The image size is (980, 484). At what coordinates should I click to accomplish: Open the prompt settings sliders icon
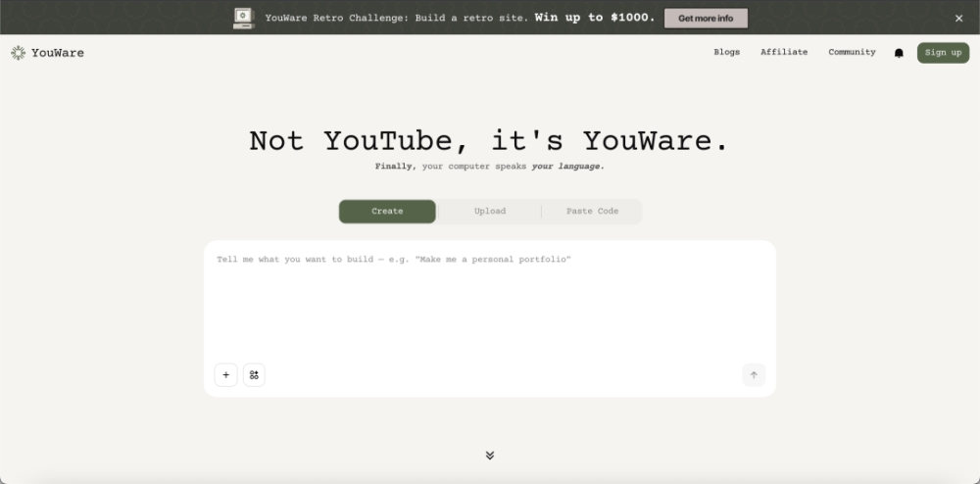[x=254, y=375]
